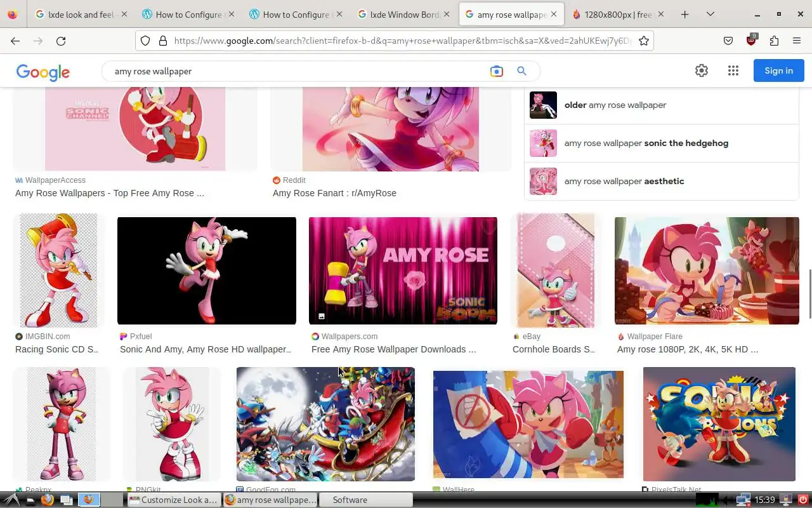Open the Firefox hamburger application menu
This screenshot has height=508, width=812.
click(797, 41)
